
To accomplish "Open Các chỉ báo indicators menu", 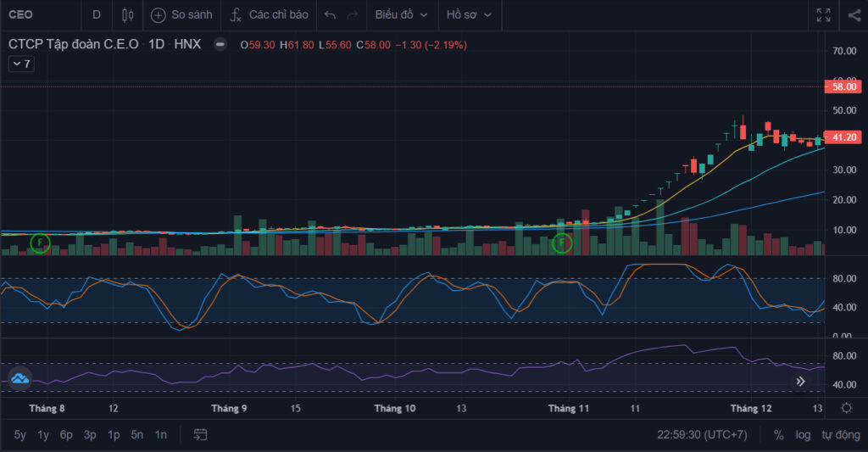I will (269, 15).
